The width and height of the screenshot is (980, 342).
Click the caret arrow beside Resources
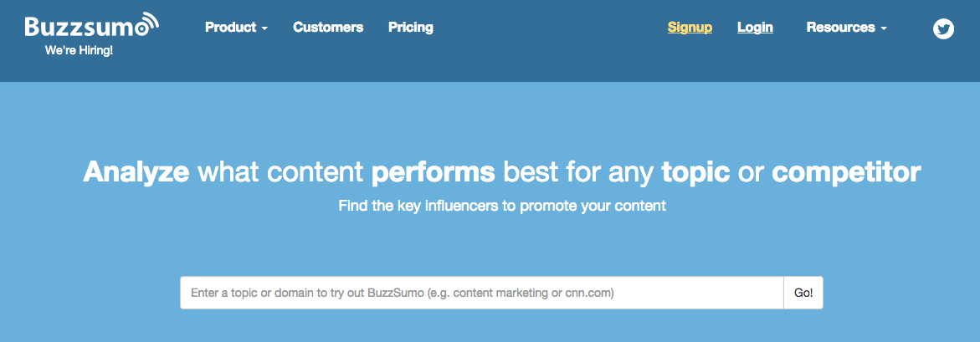pos(884,28)
